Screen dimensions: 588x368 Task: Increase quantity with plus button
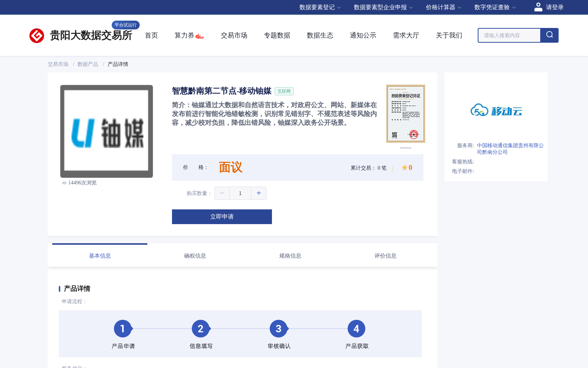[259, 193]
